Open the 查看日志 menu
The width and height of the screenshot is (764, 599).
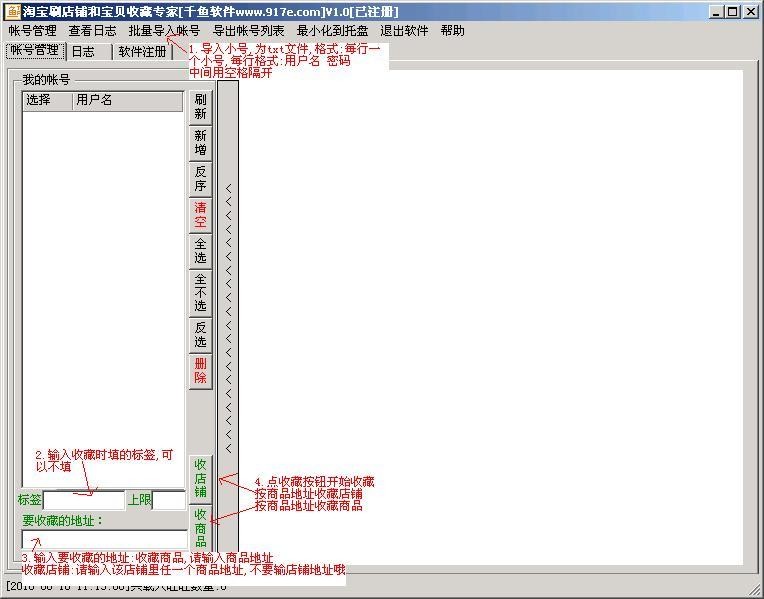[93, 31]
